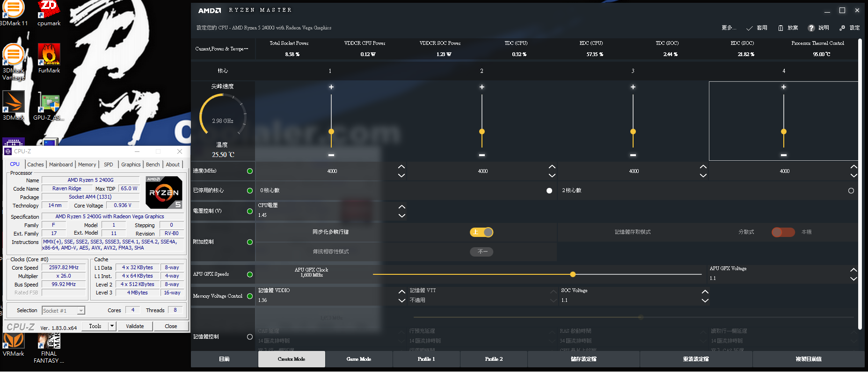Click the minus icon below core 4 slider
The height and width of the screenshot is (372, 868).
coord(784,155)
